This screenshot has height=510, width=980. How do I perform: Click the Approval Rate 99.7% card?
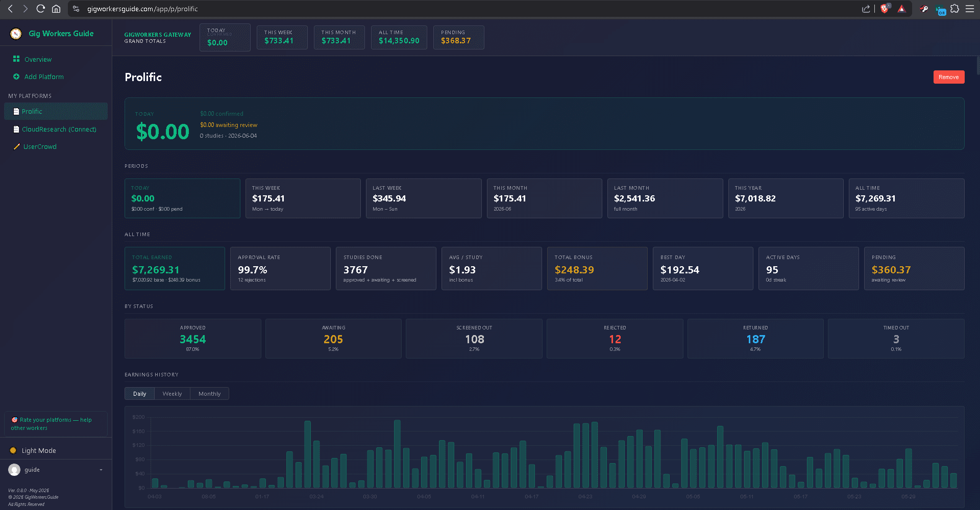click(x=280, y=269)
